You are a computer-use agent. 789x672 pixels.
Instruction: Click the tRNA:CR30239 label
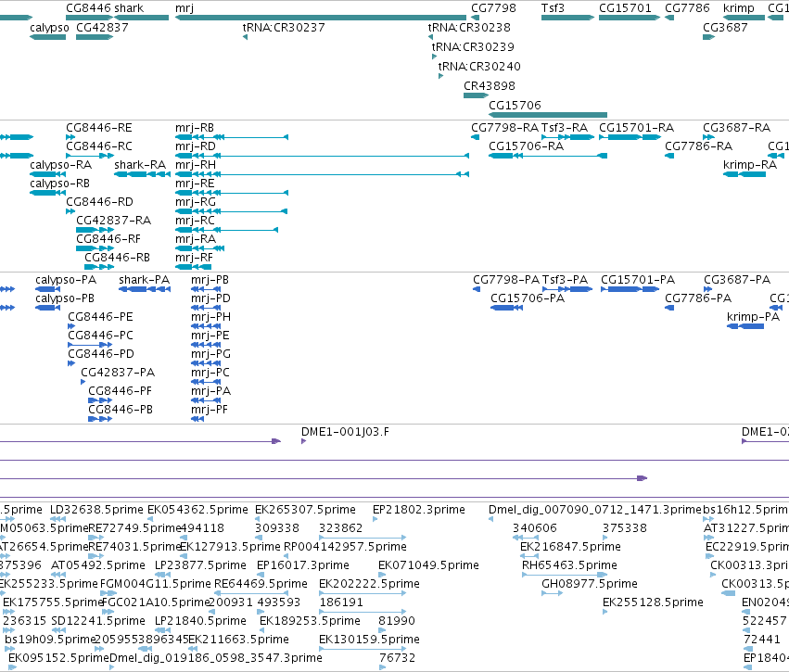click(x=473, y=46)
